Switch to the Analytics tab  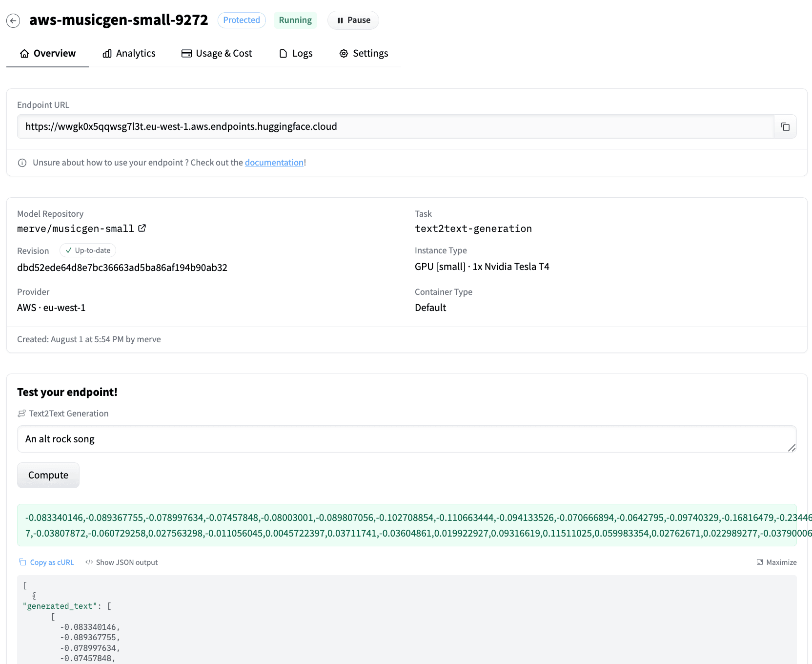129,53
